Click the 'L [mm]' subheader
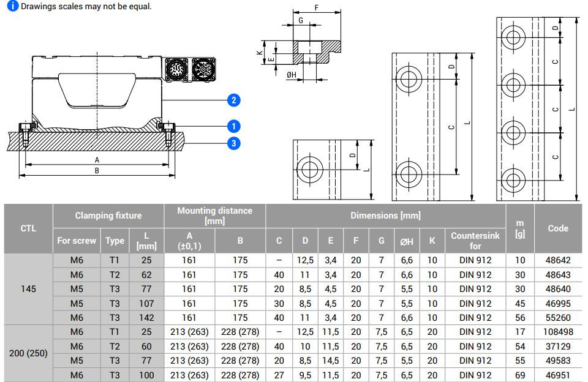Screen dimensions: 588x382 coord(146,241)
